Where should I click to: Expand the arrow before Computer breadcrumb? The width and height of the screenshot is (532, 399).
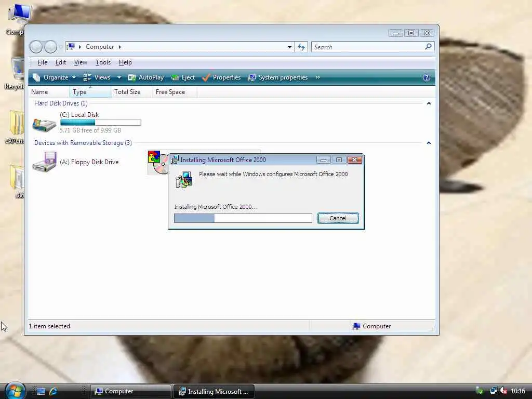[x=79, y=47]
